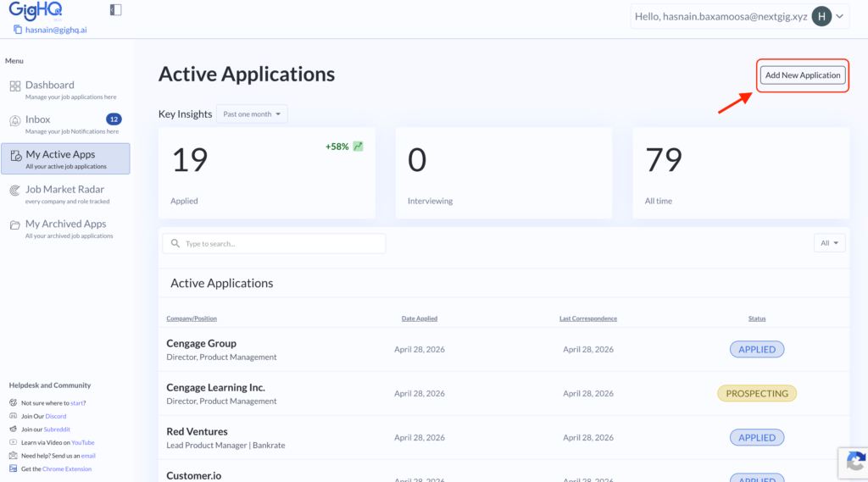868x482 pixels.
Task: Click 'Lead Product Manager | Bankrate' text
Action: click(225, 445)
